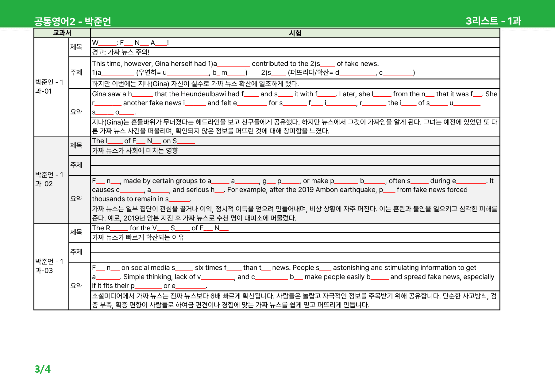Viewport: 555px width, 392px height.
Task: Click the translation '하지만 이번에는 지나(Gina) 자신이'
Action: 195,84
